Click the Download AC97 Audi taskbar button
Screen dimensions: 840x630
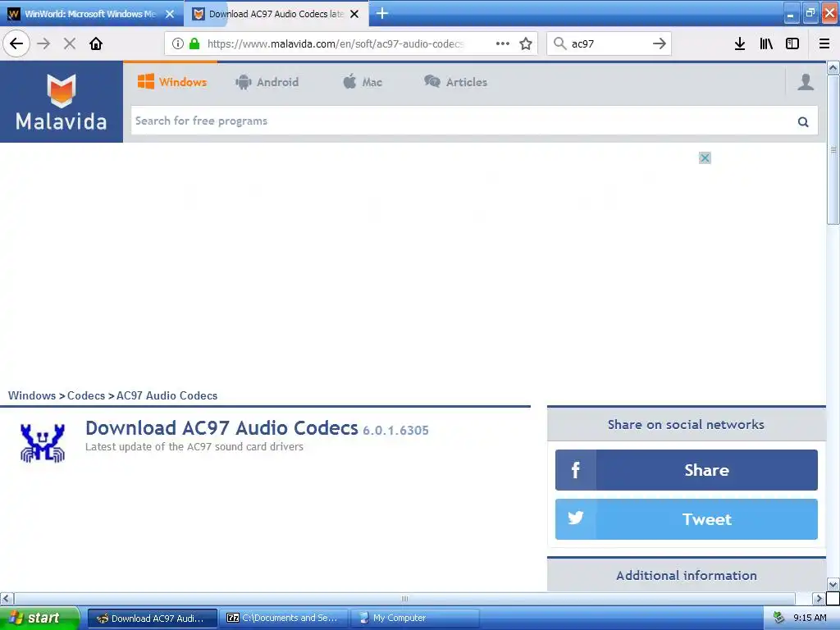click(152, 619)
